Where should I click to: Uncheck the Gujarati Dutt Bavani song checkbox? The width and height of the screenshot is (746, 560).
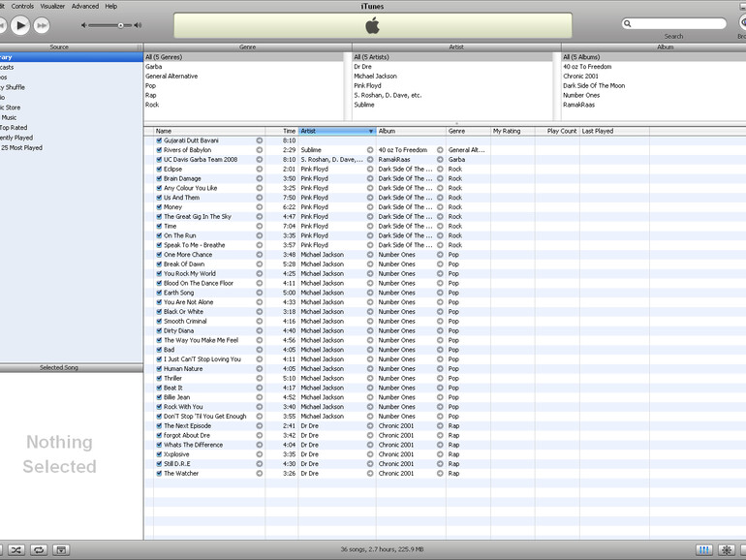pyautogui.click(x=160, y=140)
